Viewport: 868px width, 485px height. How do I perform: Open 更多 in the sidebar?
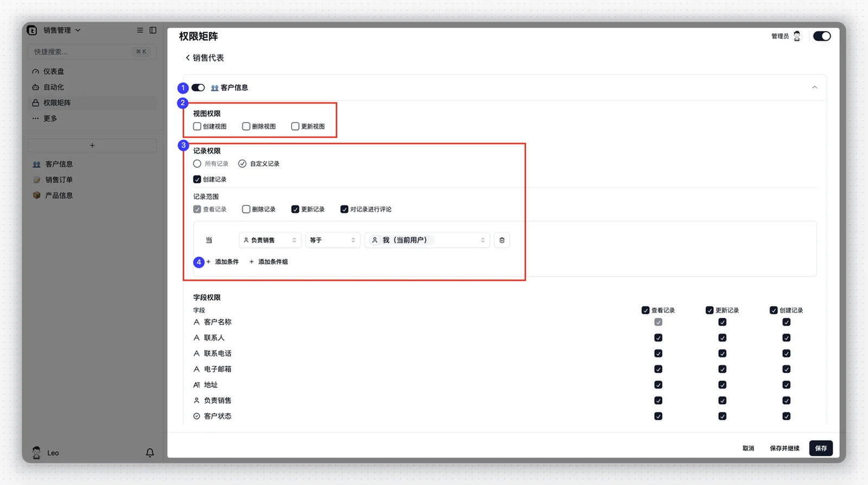coord(92,118)
